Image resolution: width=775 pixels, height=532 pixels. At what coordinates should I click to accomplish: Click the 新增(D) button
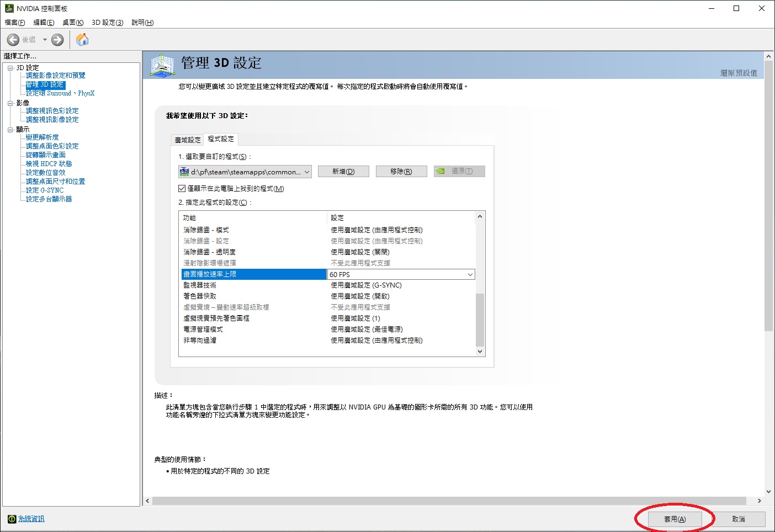[343, 172]
